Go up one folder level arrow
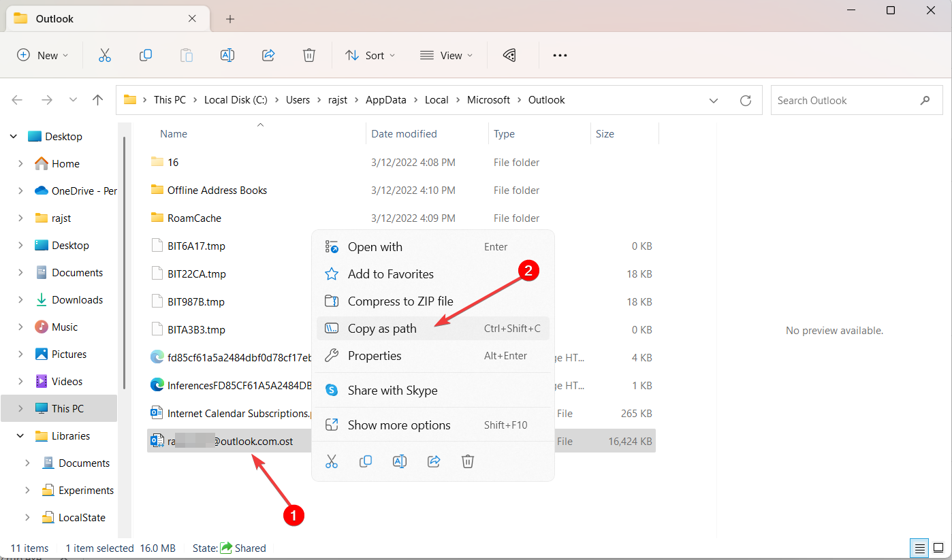The width and height of the screenshot is (952, 560). tap(98, 100)
